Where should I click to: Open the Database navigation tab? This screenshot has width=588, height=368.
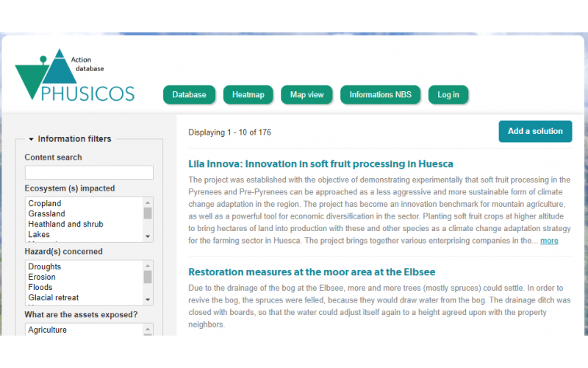click(189, 95)
